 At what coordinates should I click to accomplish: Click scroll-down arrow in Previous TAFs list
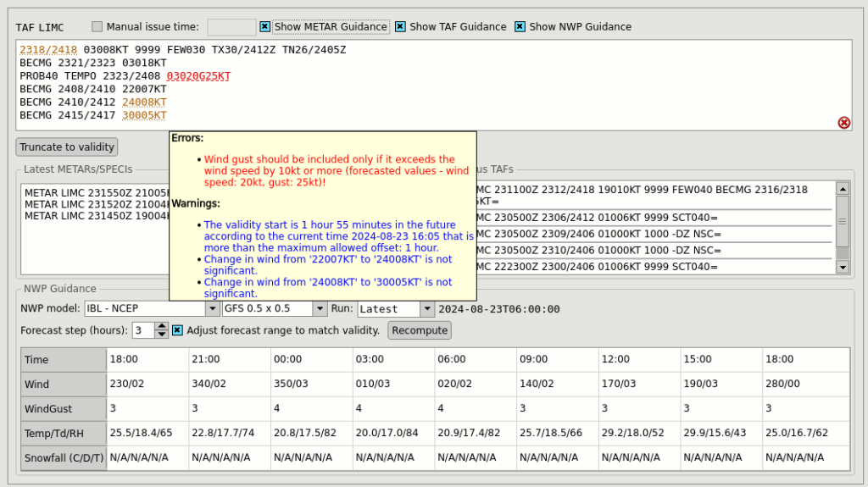[x=842, y=267]
